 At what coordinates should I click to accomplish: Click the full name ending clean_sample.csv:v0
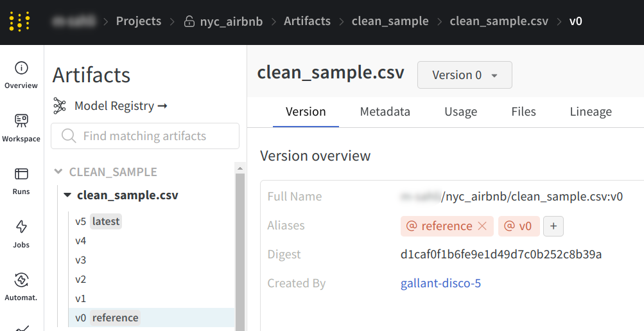click(x=511, y=197)
